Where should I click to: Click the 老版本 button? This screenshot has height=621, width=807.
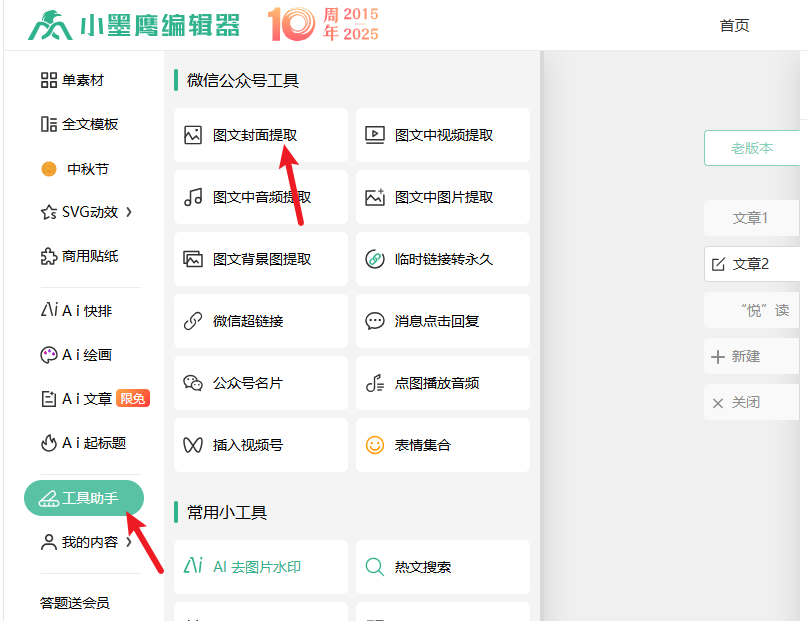752,148
